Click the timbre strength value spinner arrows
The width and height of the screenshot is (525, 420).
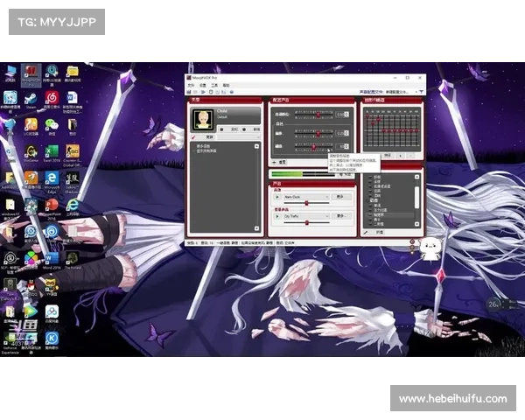coord(346,146)
